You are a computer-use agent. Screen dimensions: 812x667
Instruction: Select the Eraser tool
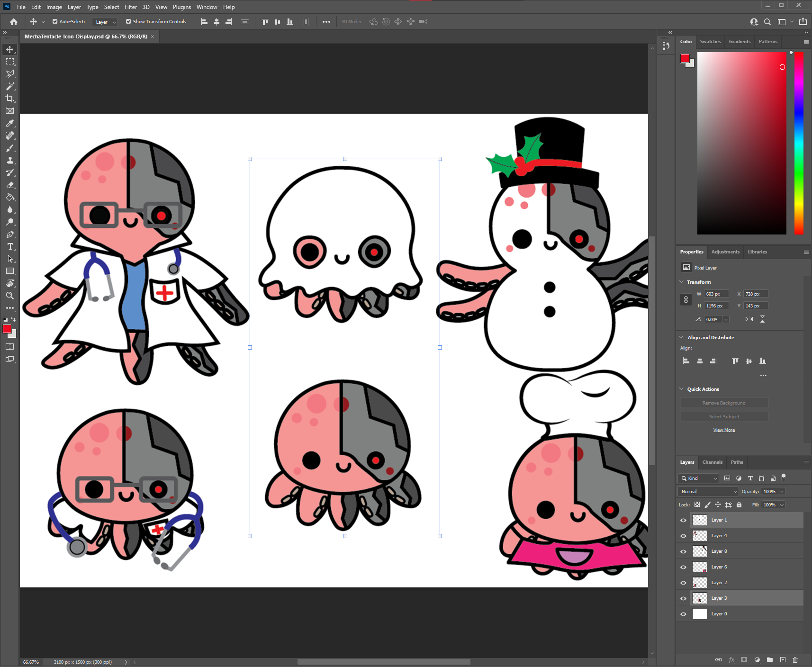(10, 185)
